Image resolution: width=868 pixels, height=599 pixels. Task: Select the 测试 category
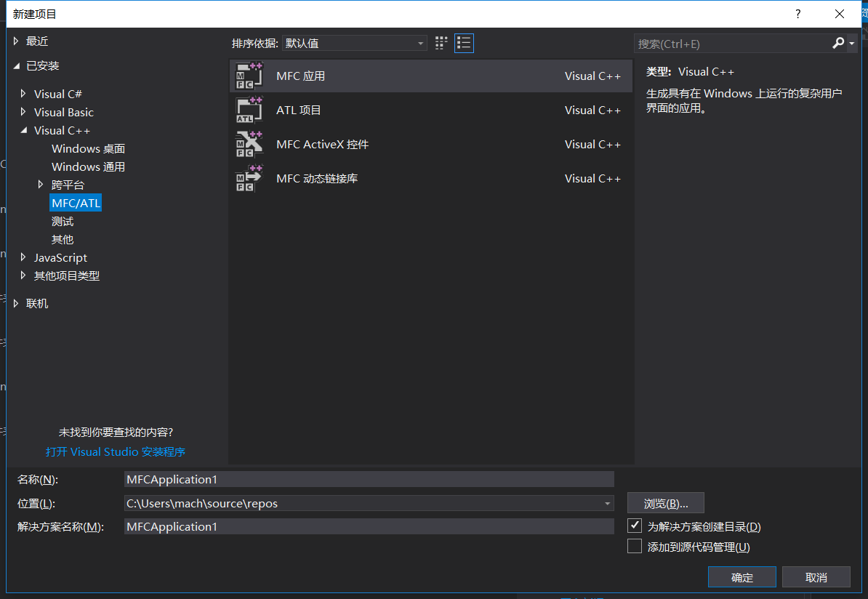pyautogui.click(x=63, y=222)
